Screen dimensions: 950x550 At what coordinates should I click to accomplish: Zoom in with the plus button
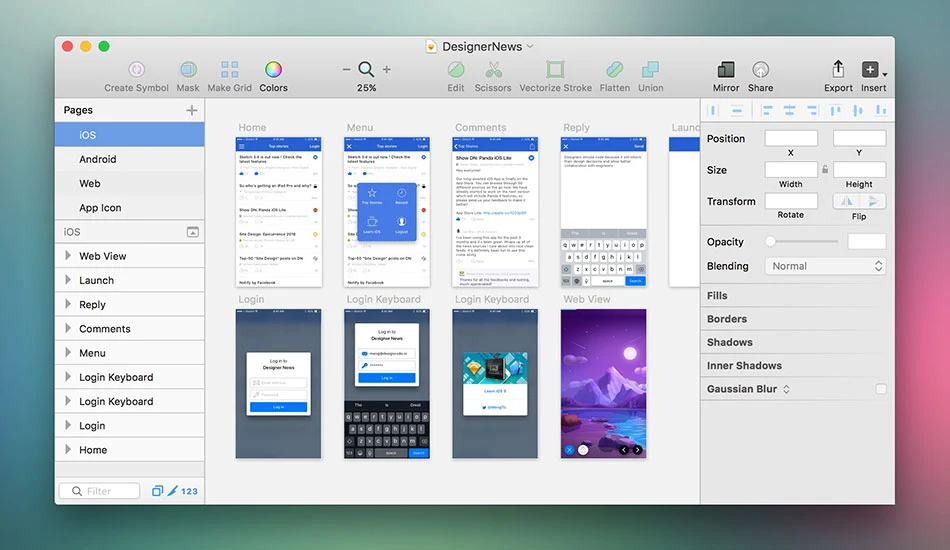coord(387,70)
